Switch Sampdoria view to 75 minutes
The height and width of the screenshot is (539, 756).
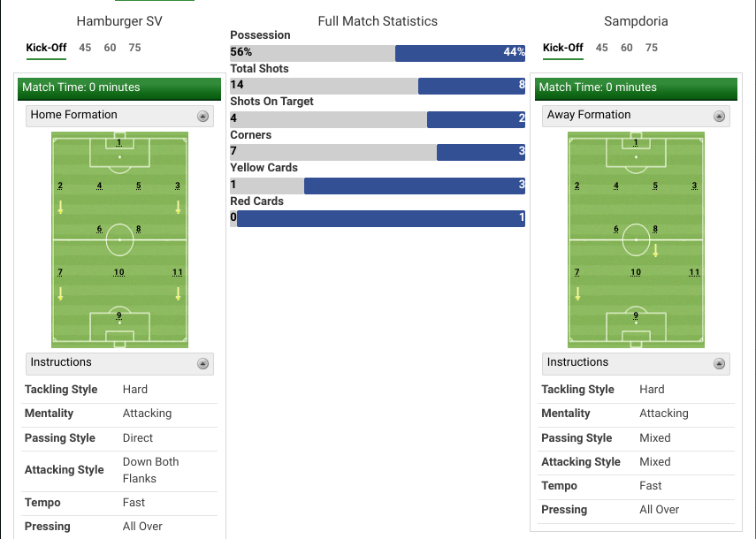pos(652,48)
